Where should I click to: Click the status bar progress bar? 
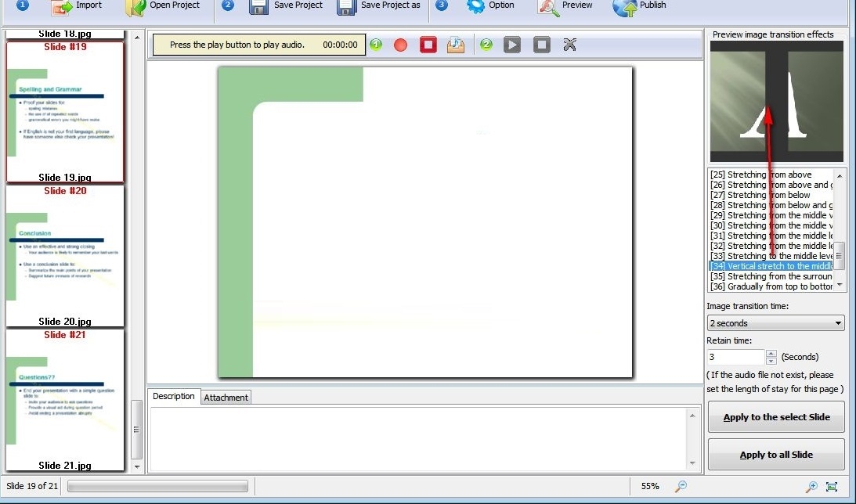point(157,486)
